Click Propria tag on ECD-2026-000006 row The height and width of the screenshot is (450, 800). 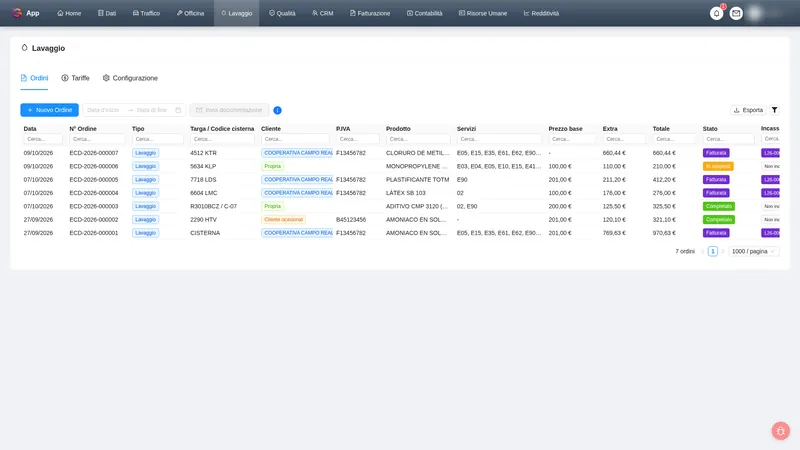point(272,166)
